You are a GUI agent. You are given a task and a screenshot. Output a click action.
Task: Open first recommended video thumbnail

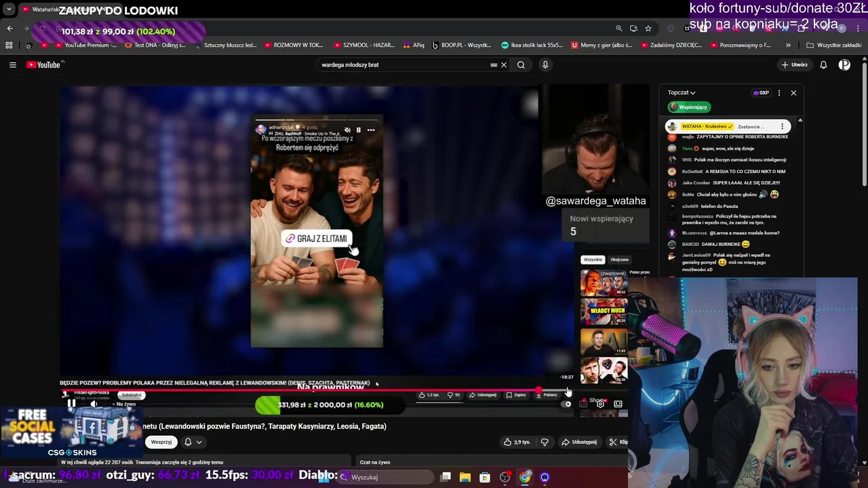click(604, 283)
